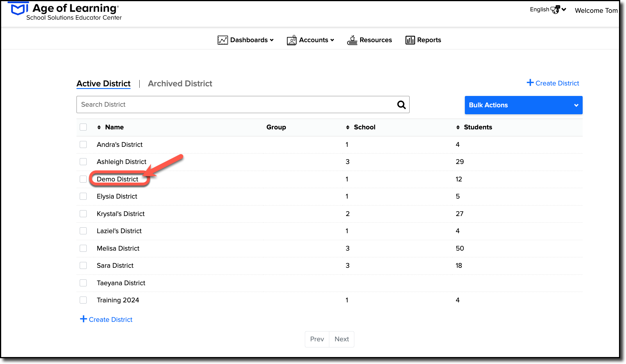The width and height of the screenshot is (626, 364).
Task: Toggle the select-all checkbox in header
Action: click(x=83, y=127)
